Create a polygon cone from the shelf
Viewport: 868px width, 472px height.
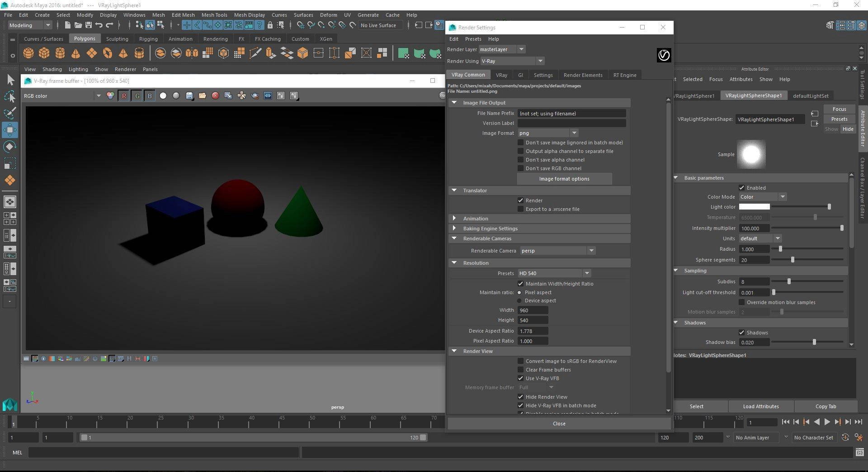click(x=76, y=53)
